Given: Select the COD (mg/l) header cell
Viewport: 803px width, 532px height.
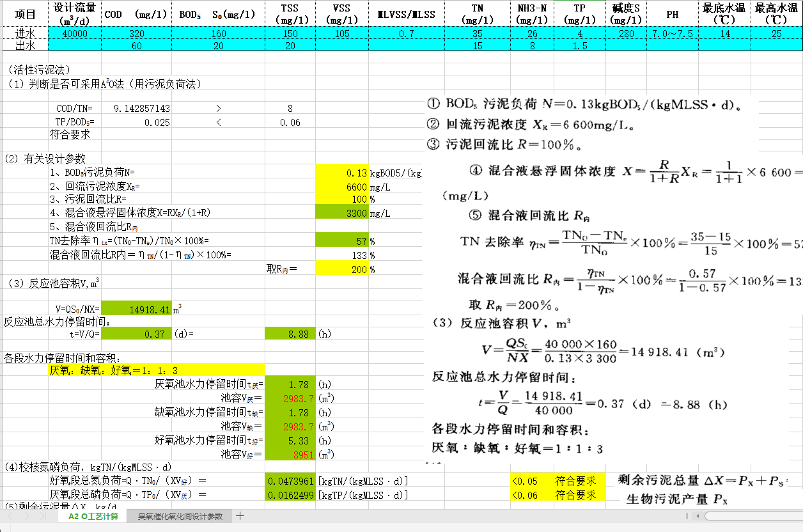Looking at the screenshot, I should point(136,14).
